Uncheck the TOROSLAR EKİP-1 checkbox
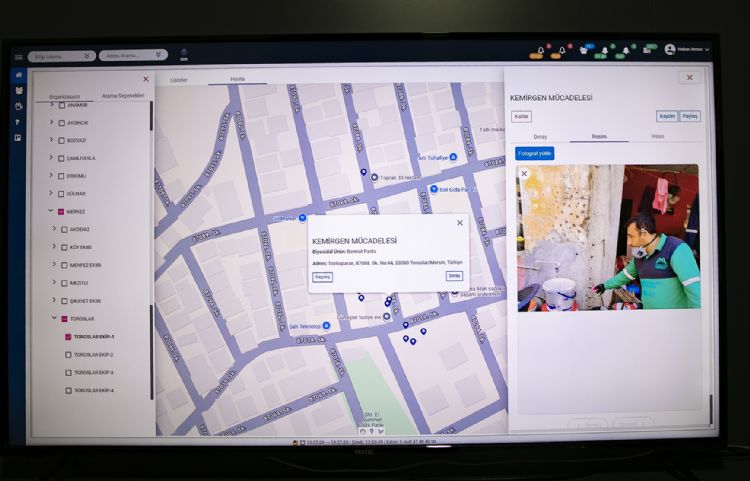Screen dimensions: 750x481 [x=68, y=337]
